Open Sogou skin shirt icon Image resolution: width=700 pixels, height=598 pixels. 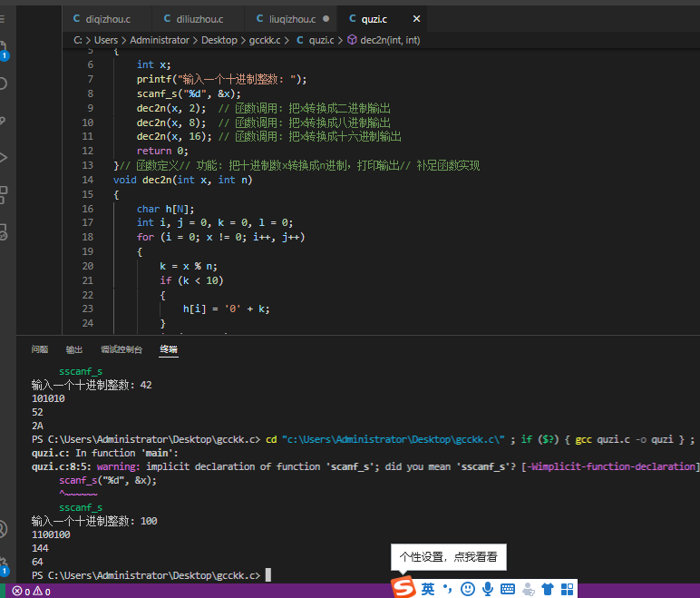547,589
